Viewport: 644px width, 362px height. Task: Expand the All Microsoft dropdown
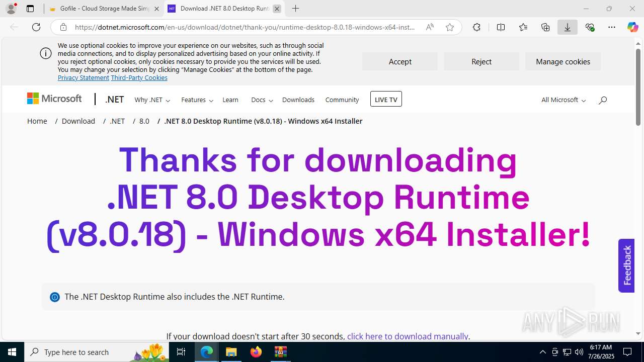tap(563, 100)
